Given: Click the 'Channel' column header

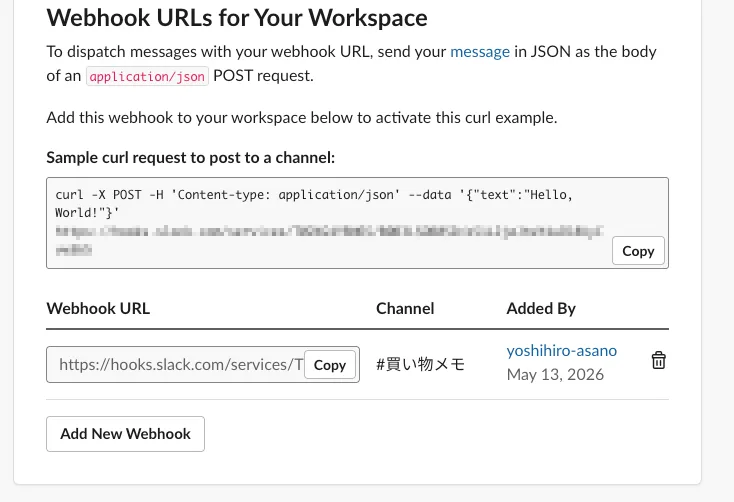Looking at the screenshot, I should [x=405, y=308].
